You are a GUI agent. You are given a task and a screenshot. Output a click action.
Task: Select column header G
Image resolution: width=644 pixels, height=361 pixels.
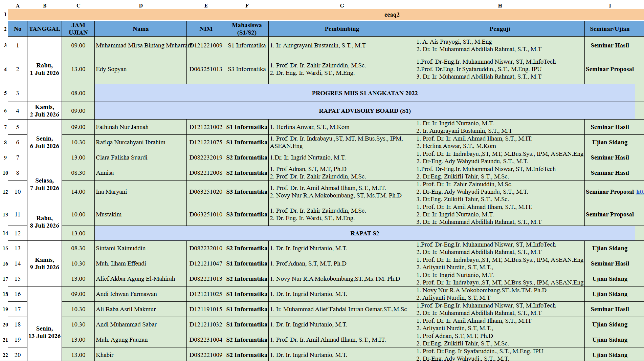coord(342,5)
